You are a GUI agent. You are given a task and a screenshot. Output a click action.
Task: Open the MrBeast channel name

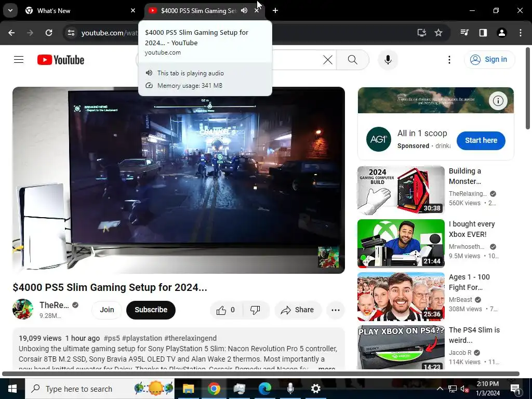pos(460,300)
